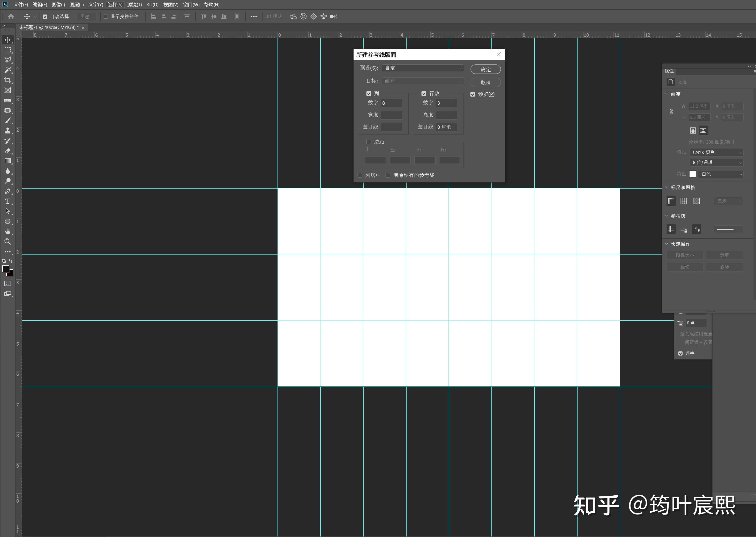This screenshot has width=756, height=537.
Task: Uncheck the 列 (Columns) checkbox
Action: [369, 94]
